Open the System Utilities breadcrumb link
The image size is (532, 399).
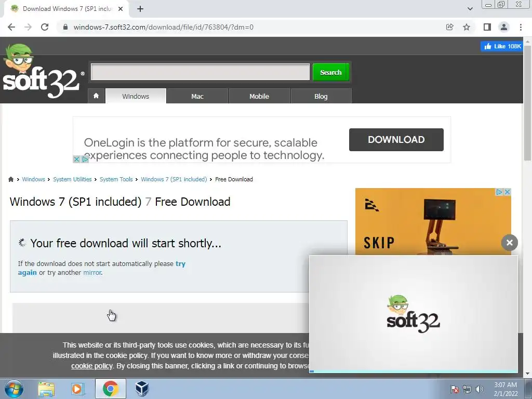pos(72,179)
